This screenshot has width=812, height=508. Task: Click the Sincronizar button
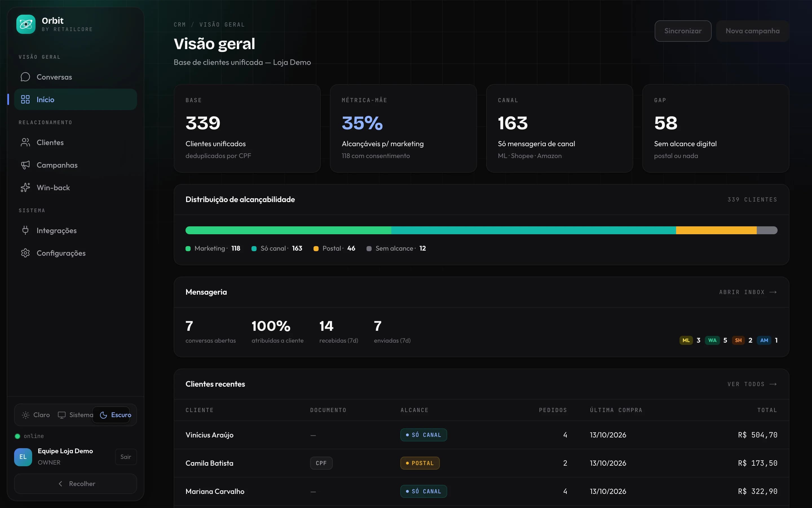pyautogui.click(x=683, y=31)
